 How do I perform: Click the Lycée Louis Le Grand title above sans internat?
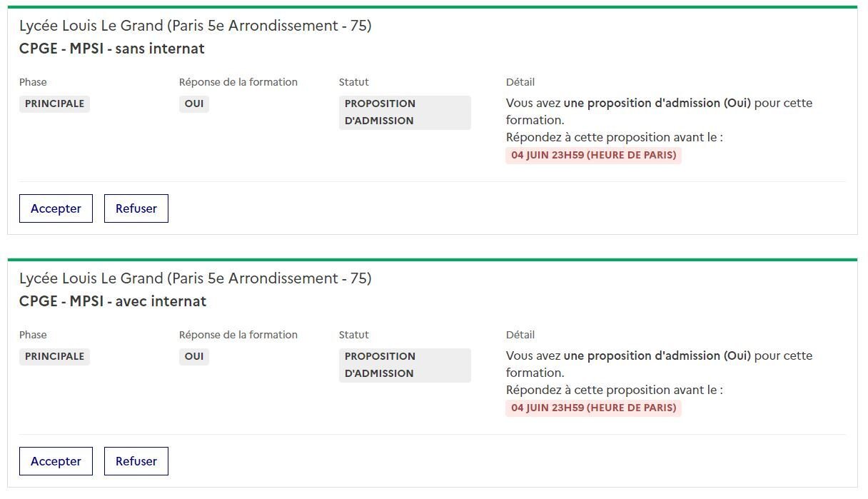[195, 26]
